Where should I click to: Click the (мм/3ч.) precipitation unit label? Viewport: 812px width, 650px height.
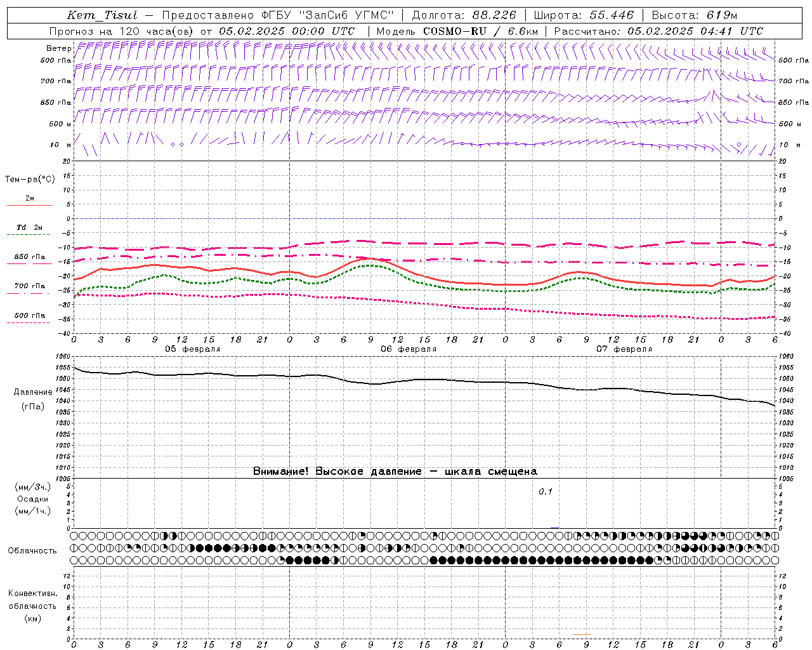pos(33,487)
